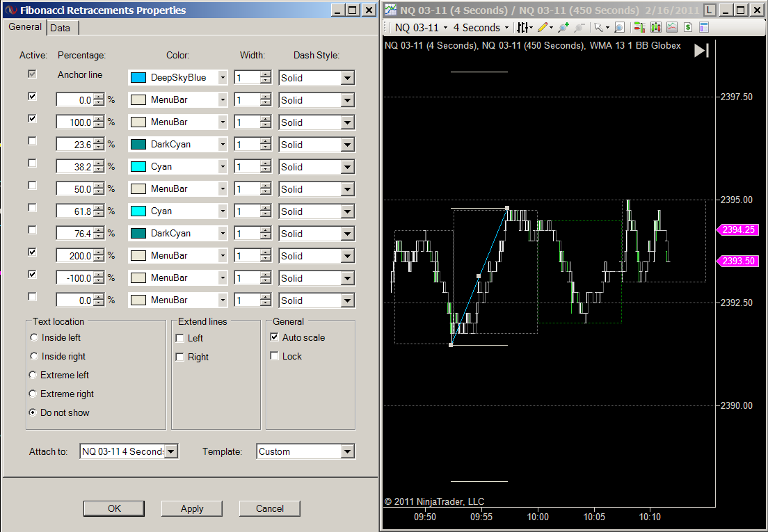Click Cyan color swatch on 61.8 % row
The image size is (768, 532).
click(138, 211)
